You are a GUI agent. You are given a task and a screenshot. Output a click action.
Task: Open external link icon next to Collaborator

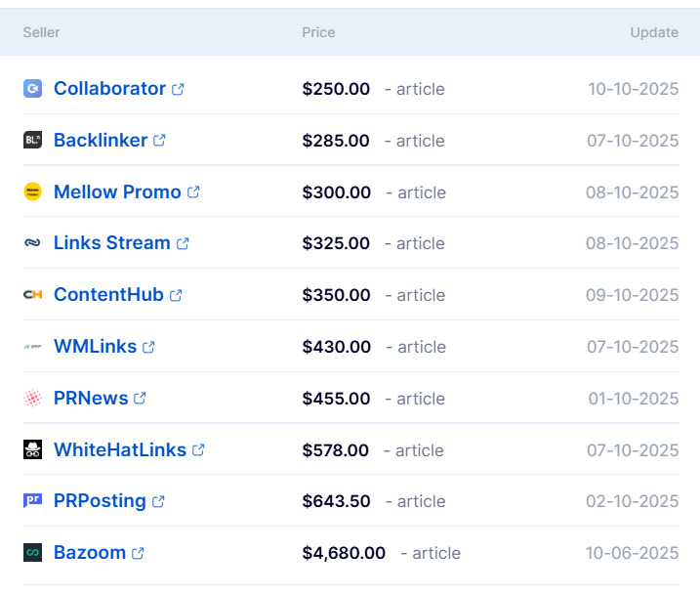tap(178, 89)
